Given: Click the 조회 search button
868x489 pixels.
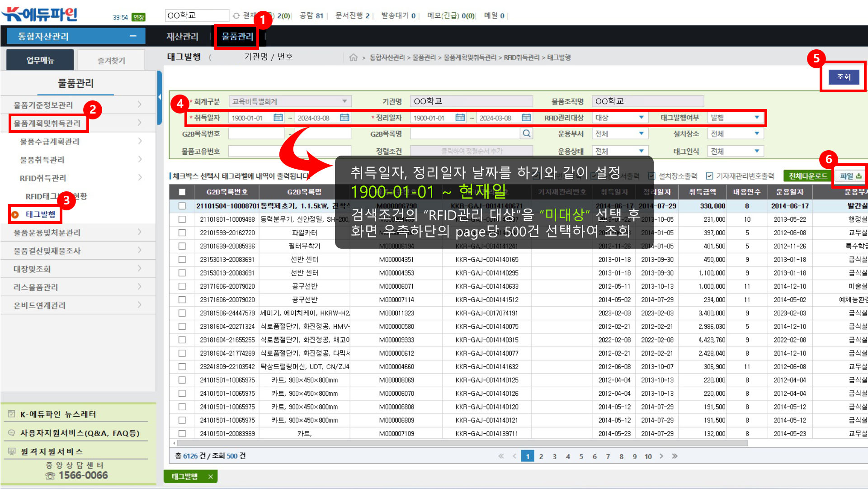Looking at the screenshot, I should pos(844,77).
